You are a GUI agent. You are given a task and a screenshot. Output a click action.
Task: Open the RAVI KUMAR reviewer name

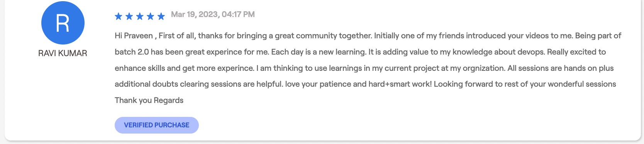click(63, 53)
